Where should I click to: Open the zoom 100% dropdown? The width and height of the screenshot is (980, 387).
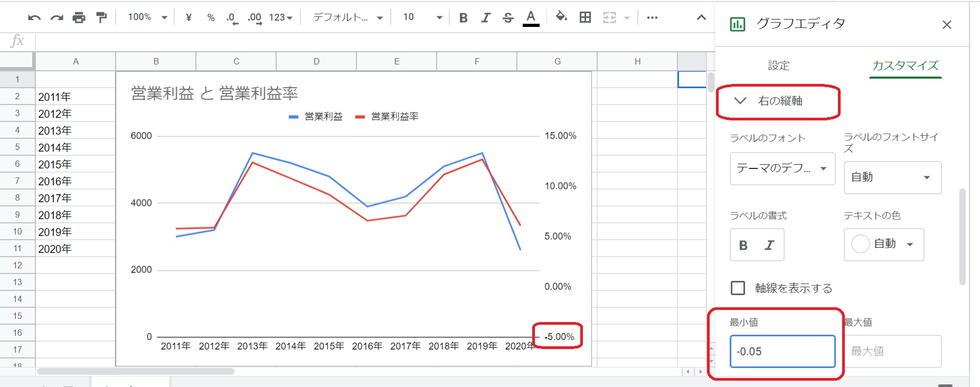(x=147, y=17)
